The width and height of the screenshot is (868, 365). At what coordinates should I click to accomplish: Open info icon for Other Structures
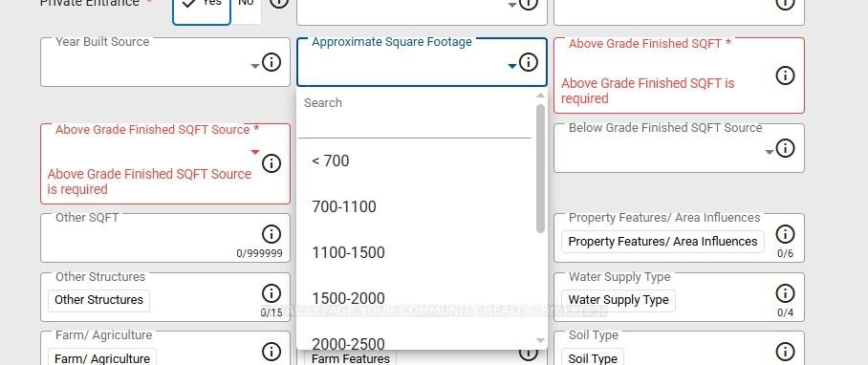(x=271, y=293)
